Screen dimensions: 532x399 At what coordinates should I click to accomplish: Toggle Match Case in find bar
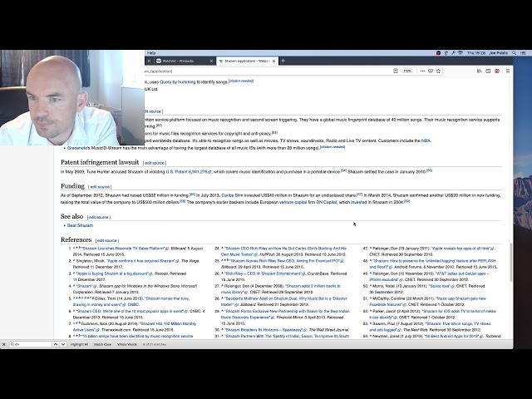[x=102, y=344]
